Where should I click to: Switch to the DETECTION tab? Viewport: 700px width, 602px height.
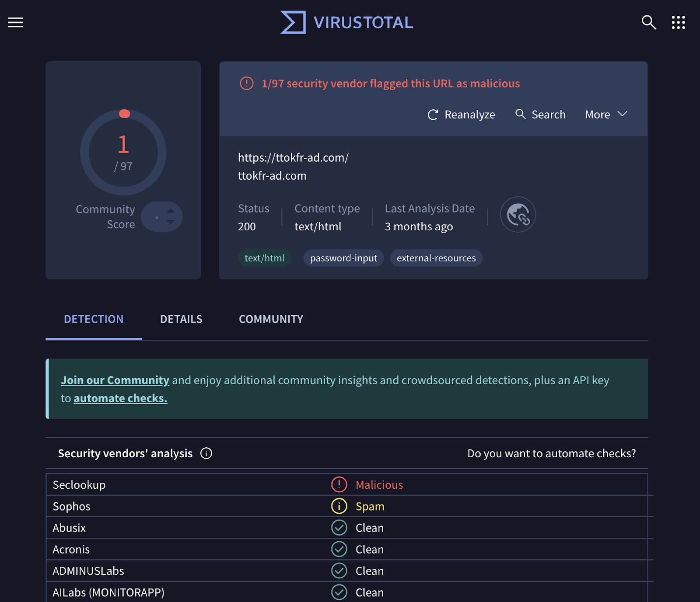(94, 319)
